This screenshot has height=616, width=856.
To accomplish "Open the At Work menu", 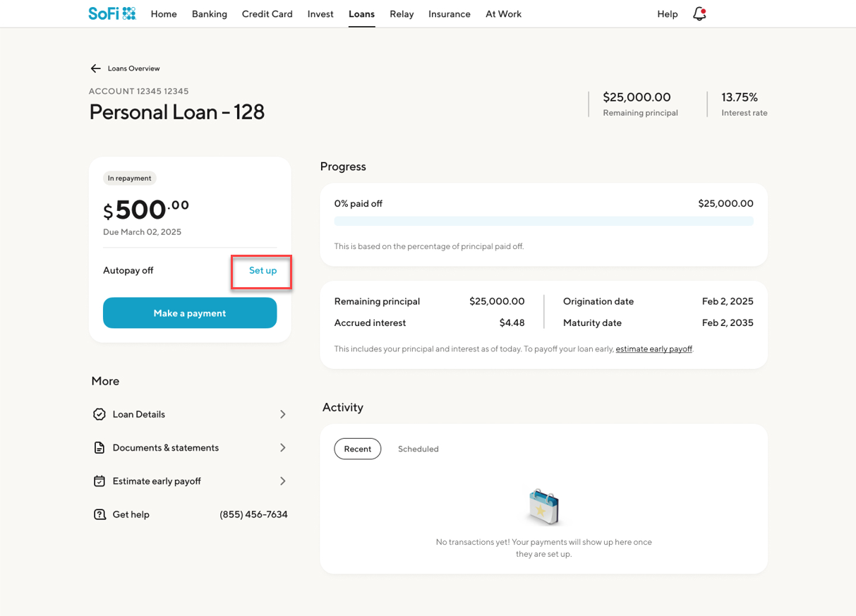I will (503, 14).
